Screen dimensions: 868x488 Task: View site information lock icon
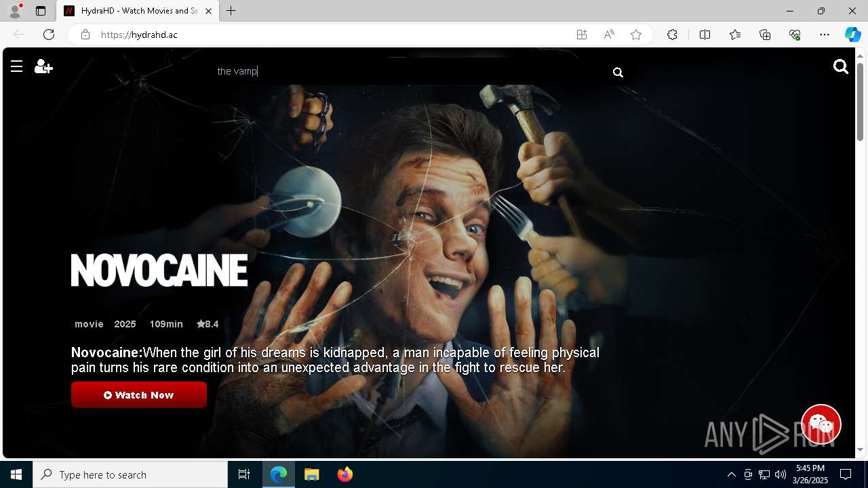(85, 35)
